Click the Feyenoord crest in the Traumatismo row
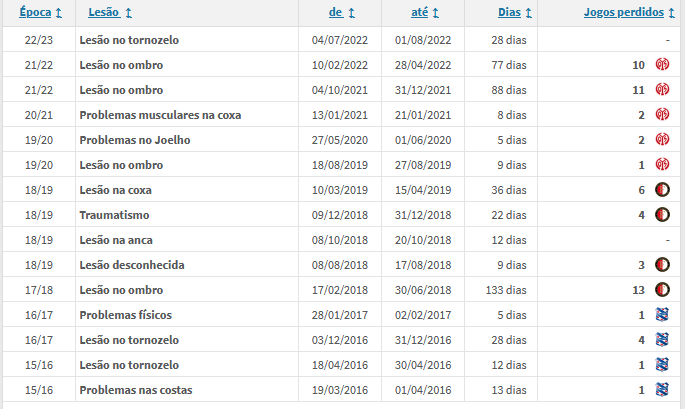This screenshot has width=685, height=409. click(662, 215)
